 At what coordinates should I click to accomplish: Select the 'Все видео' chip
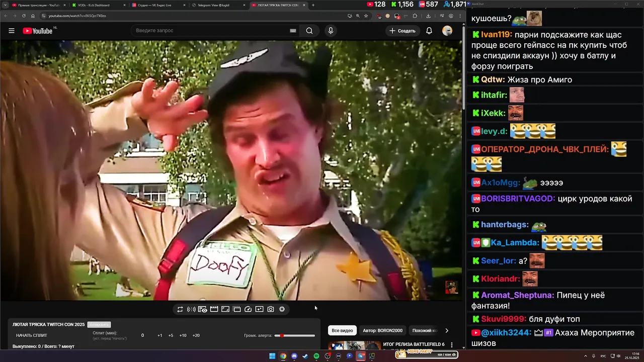[x=343, y=330]
